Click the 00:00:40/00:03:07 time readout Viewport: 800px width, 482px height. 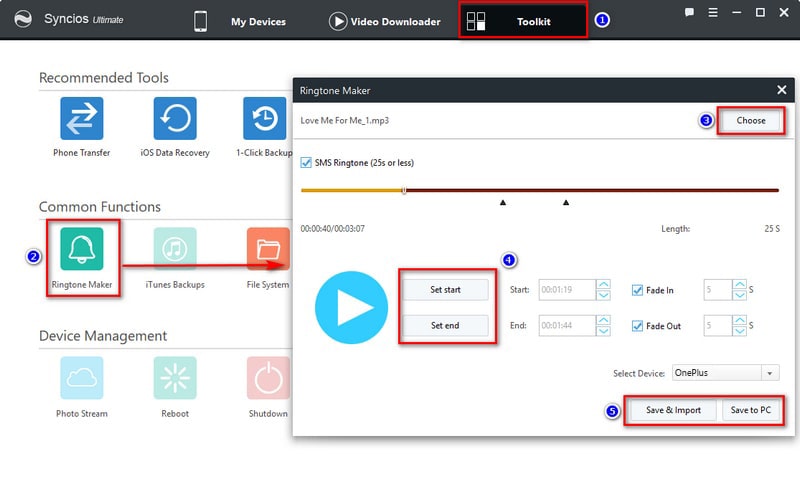pos(333,229)
